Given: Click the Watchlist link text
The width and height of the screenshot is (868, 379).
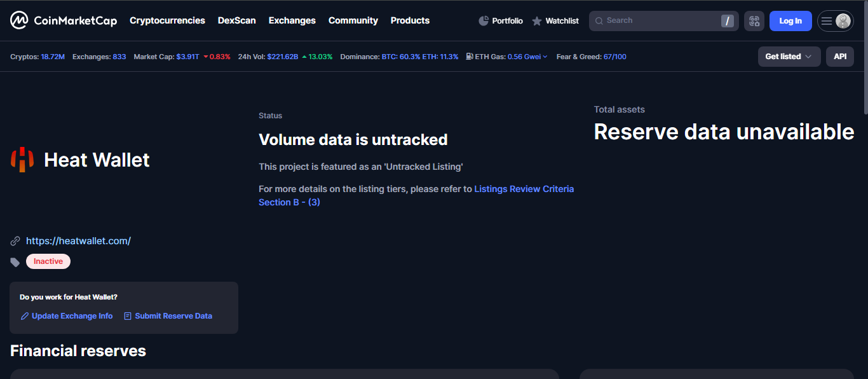Looking at the screenshot, I should coord(562,21).
